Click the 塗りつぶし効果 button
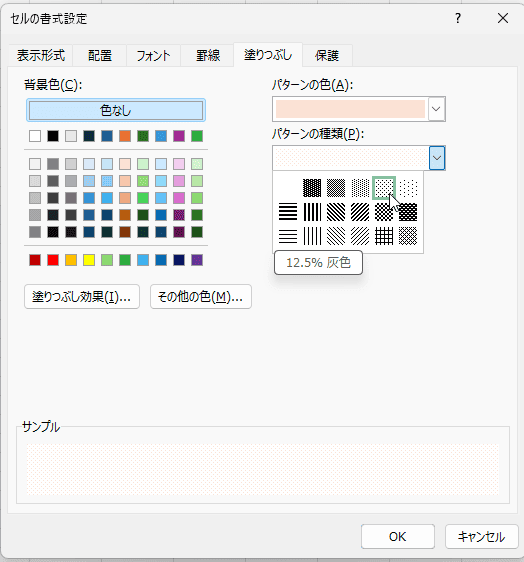The height and width of the screenshot is (562, 524). [x=82, y=297]
